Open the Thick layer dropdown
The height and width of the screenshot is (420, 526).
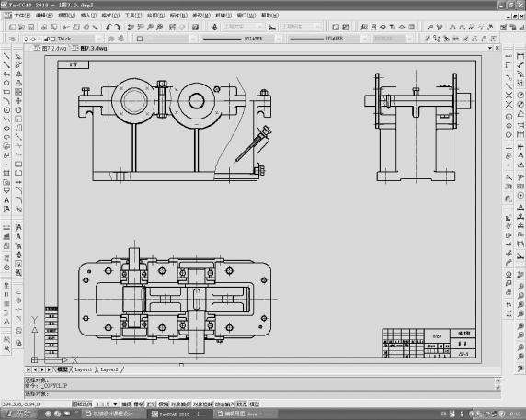99,39
